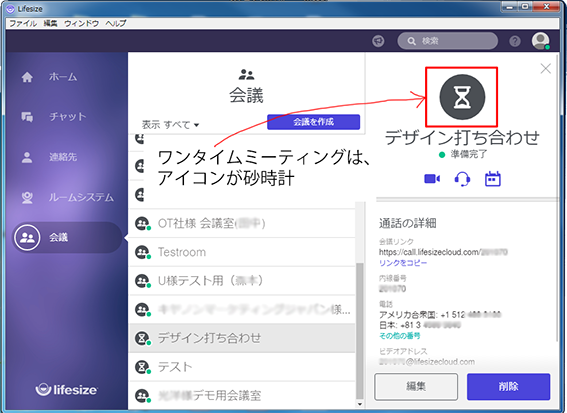Image resolution: width=567 pixels, height=413 pixels.
Task: Click the video call camera icon
Action: [x=432, y=179]
